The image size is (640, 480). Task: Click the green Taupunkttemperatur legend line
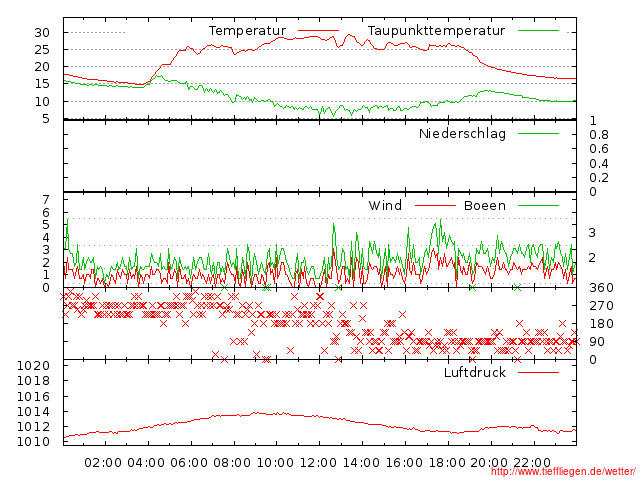point(538,31)
